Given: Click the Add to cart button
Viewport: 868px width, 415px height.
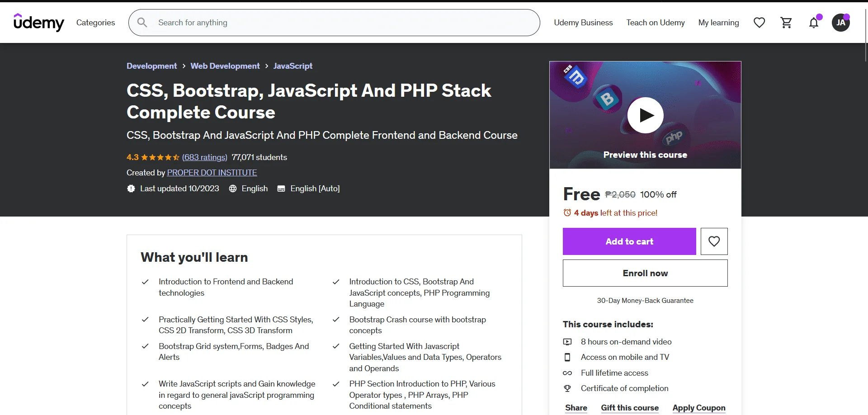Looking at the screenshot, I should tap(629, 241).
